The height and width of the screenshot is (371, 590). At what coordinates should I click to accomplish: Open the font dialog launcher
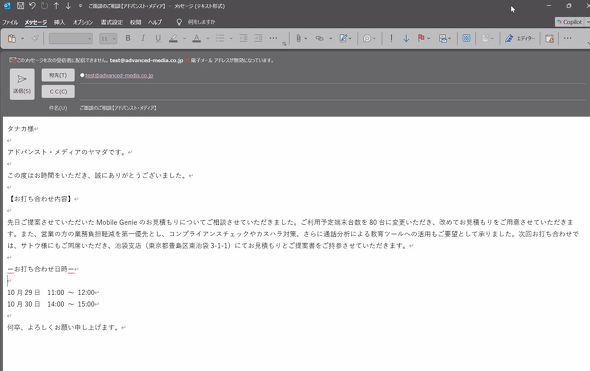[284, 44]
